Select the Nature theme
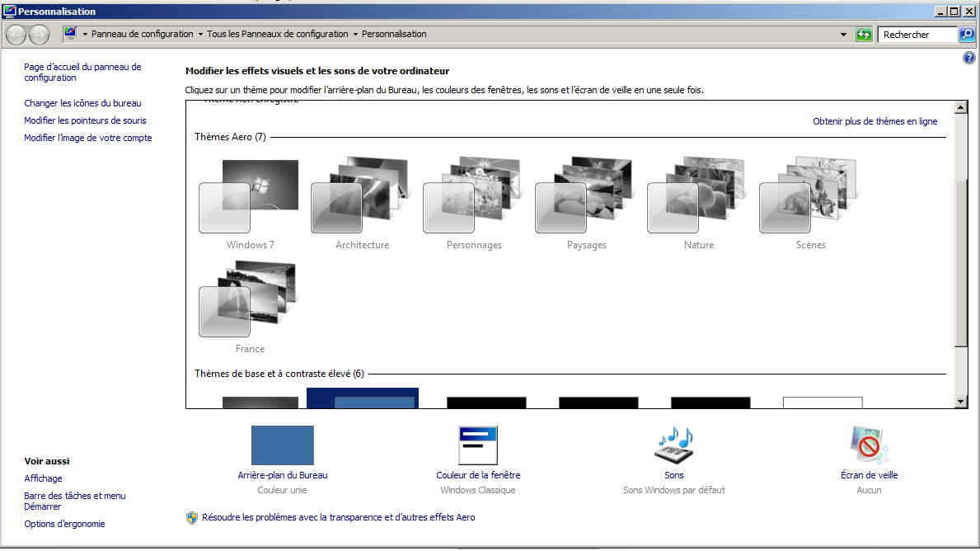Image resolution: width=980 pixels, height=551 pixels. 698,204
